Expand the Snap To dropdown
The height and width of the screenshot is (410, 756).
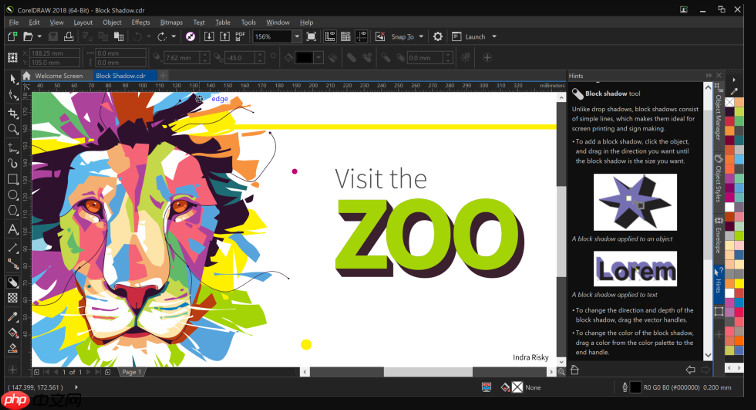(421, 37)
